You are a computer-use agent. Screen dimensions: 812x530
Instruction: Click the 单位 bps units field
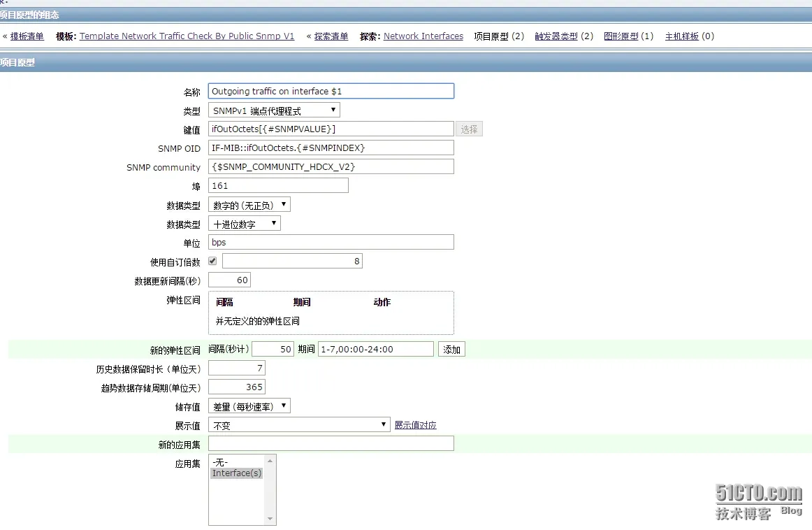click(331, 242)
